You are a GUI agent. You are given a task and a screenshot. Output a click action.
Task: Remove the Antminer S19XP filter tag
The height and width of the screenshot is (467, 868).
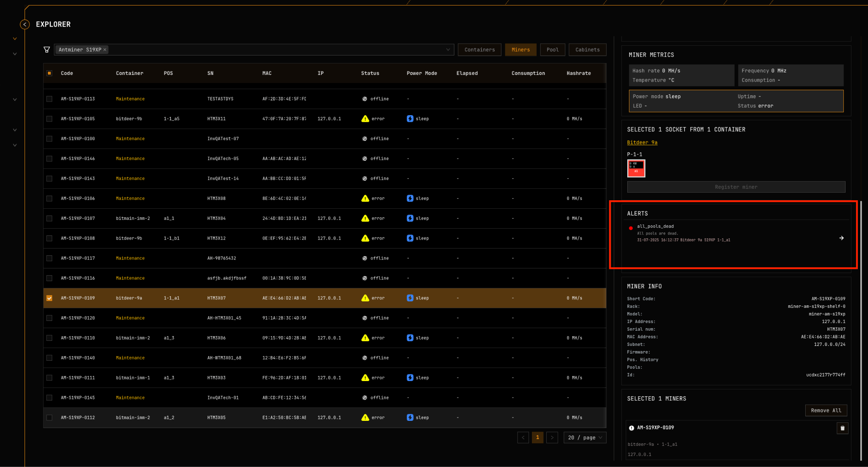106,50
